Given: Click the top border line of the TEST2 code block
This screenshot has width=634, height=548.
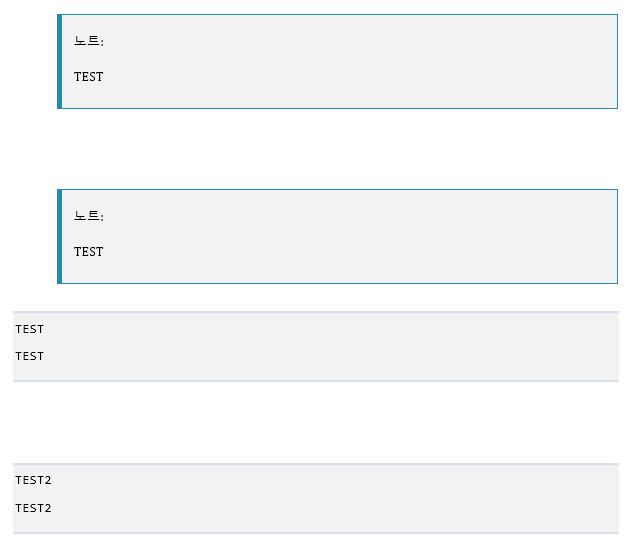Looking at the screenshot, I should tap(316, 464).
